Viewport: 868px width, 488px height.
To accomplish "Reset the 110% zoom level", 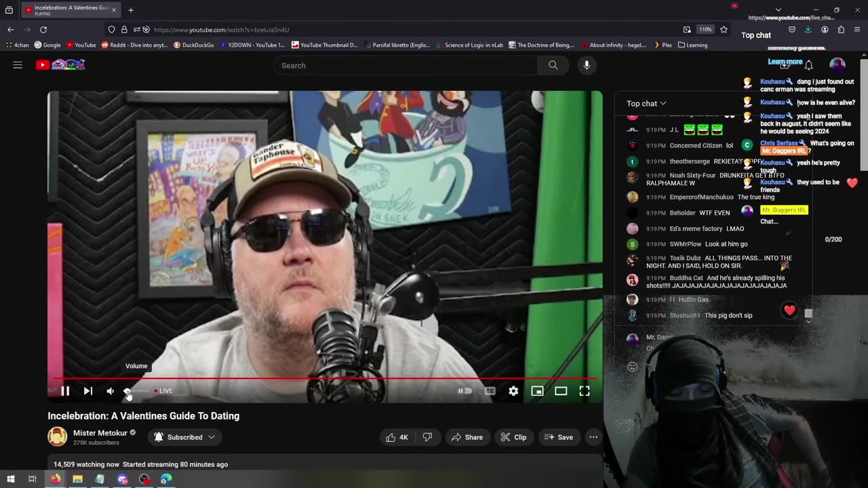I will coord(706,30).
